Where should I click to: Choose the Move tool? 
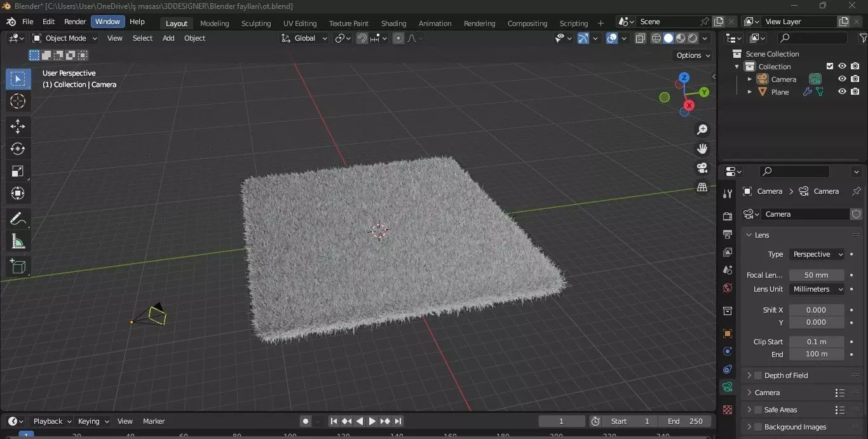click(x=18, y=126)
